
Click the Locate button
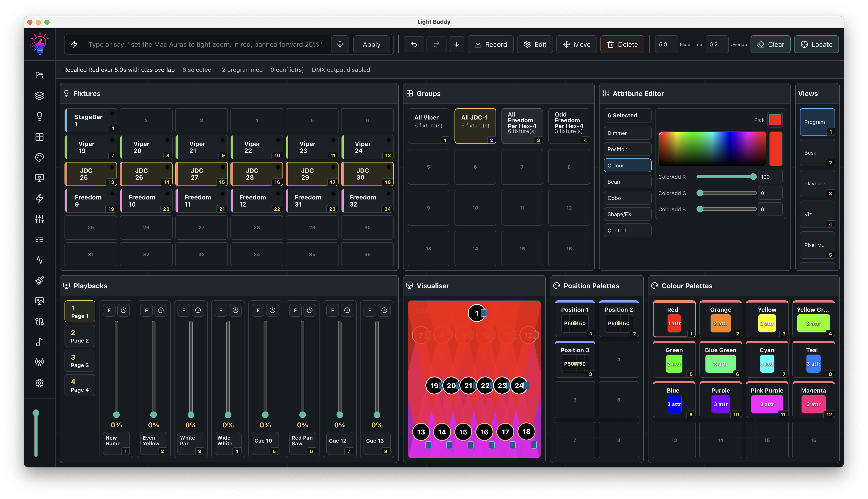pos(816,44)
